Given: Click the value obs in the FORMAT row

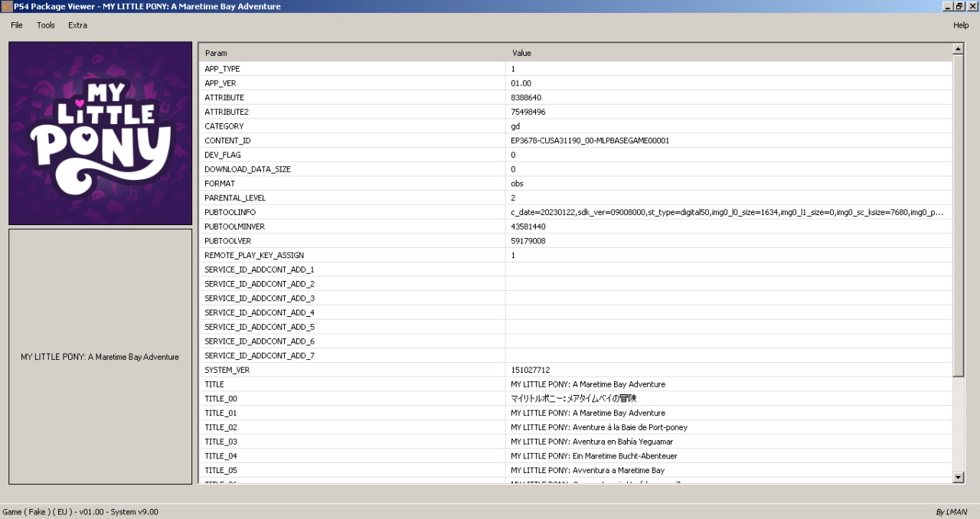Looking at the screenshot, I should [518, 184].
